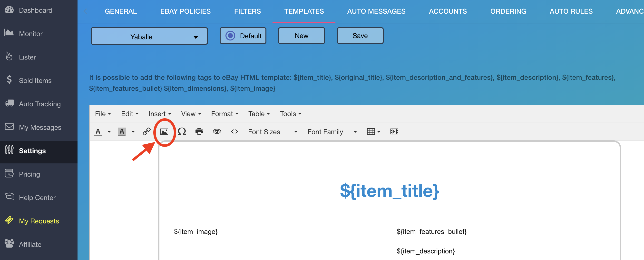
Task: Click the Affiliate people icon
Action: [9, 243]
